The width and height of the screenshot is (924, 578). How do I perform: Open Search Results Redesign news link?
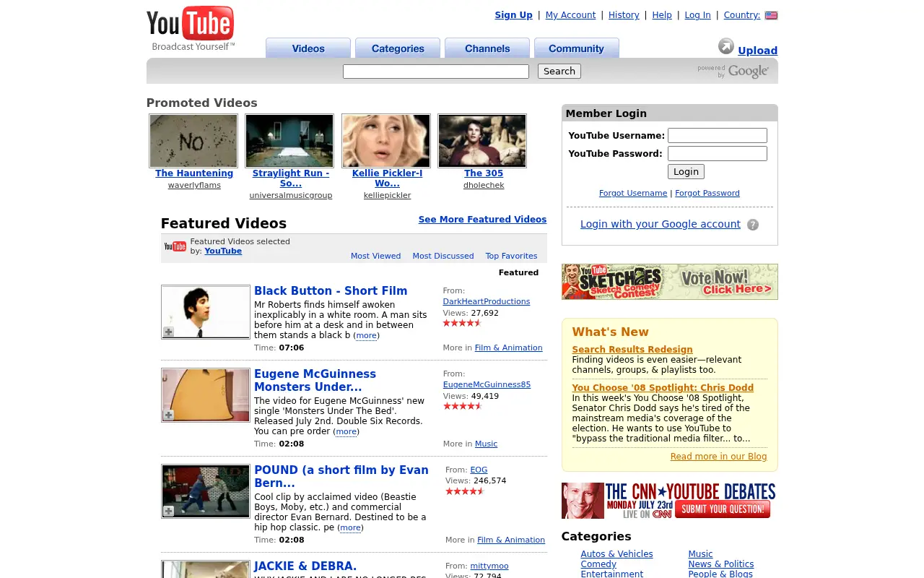[632, 350]
